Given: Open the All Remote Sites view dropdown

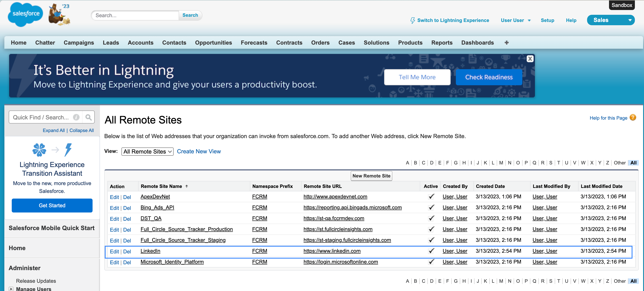Looking at the screenshot, I should pos(147,152).
